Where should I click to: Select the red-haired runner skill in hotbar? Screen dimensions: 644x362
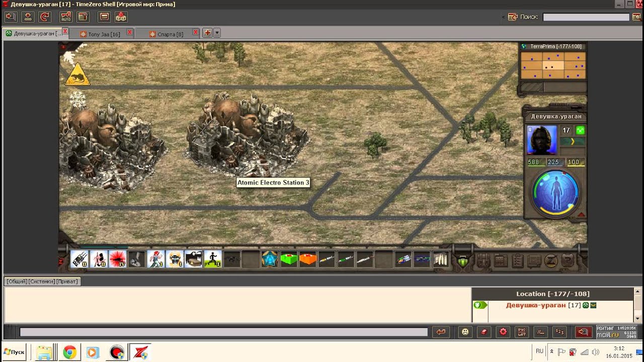[x=155, y=259]
